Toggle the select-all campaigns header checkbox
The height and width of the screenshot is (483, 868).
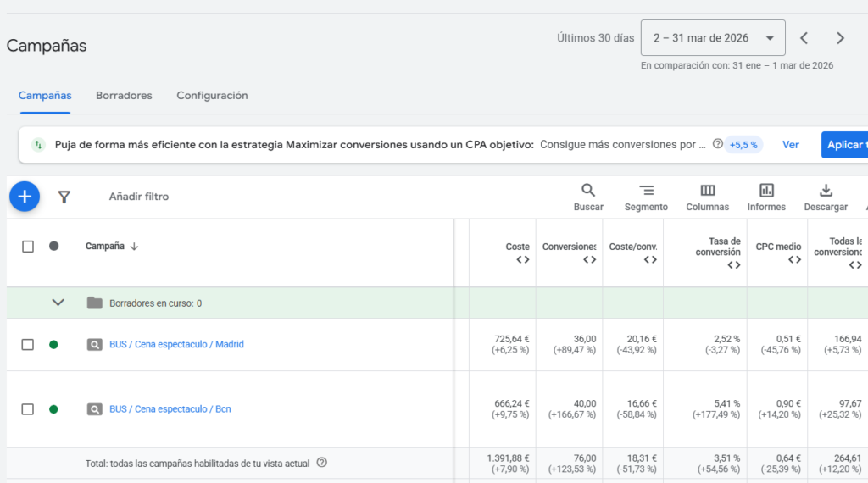(x=28, y=247)
